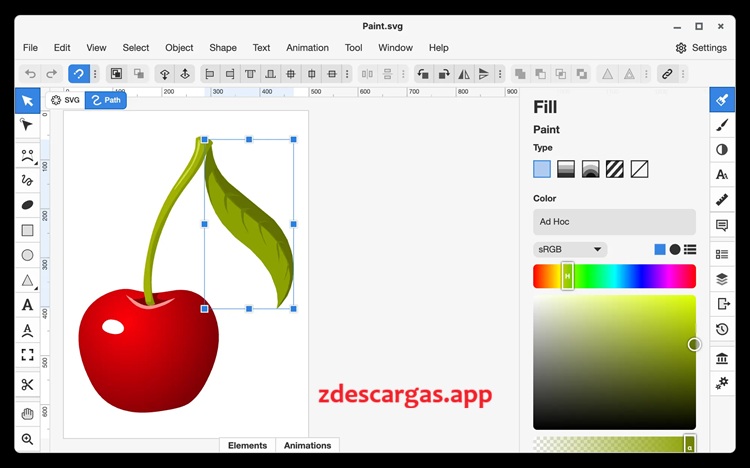Screen dimensions: 750x468
Task: Select the View frame tool
Action: [27, 355]
